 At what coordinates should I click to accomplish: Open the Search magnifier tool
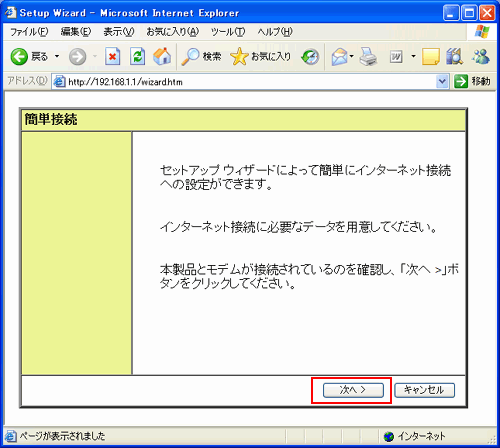(x=190, y=56)
